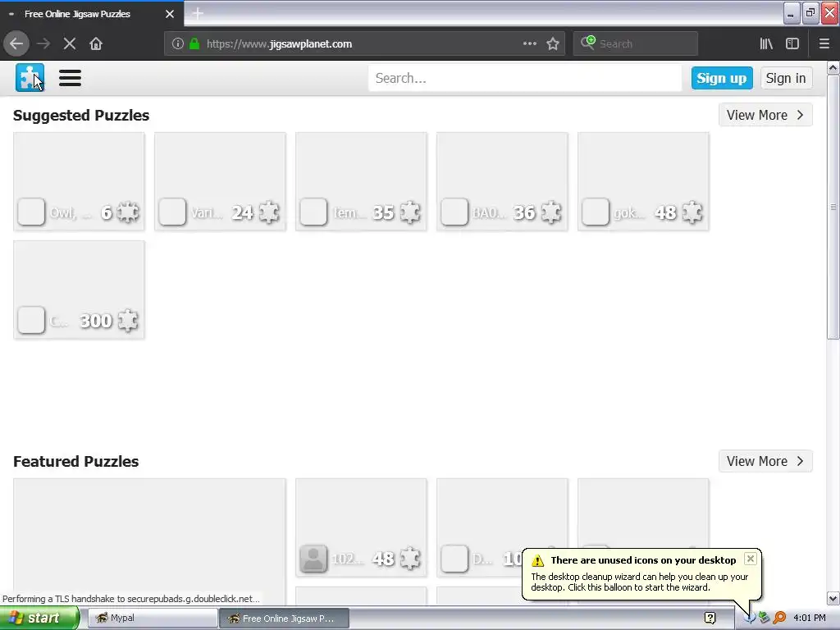
Task: Show site information icon in address bar
Action: 178,44
